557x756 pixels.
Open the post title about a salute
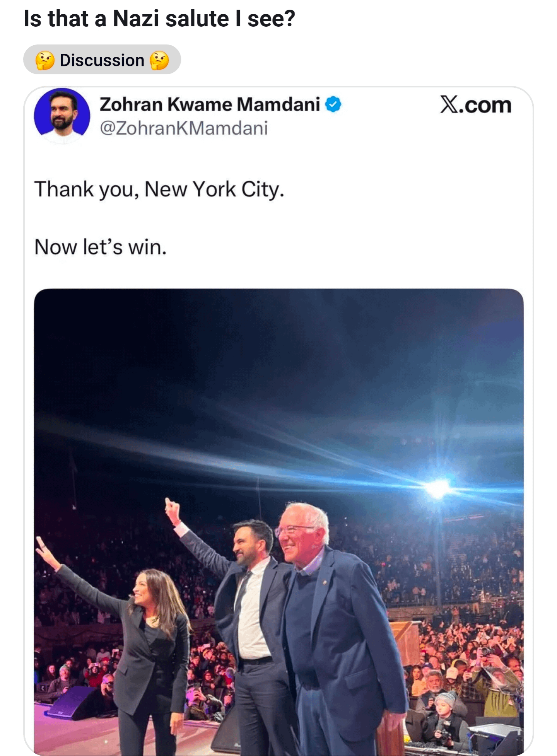click(x=159, y=19)
